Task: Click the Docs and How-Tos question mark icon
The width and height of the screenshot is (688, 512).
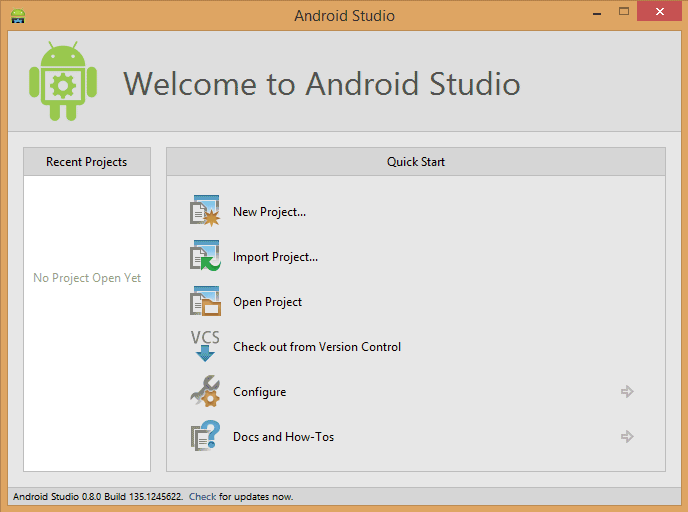Action: point(205,436)
